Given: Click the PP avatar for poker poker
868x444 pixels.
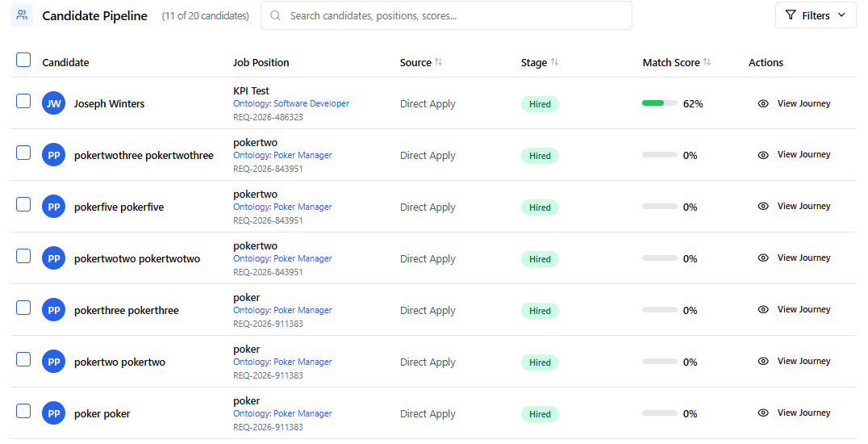Looking at the screenshot, I should (x=53, y=413).
